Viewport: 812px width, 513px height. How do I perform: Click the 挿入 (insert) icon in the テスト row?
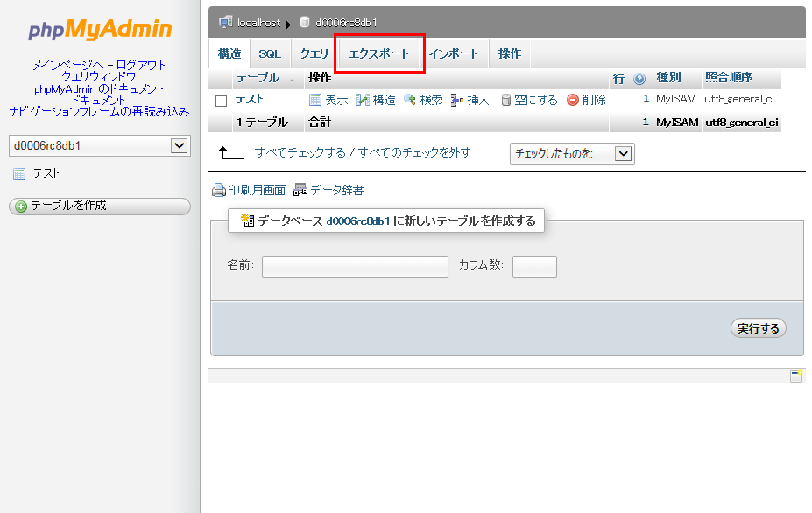[x=457, y=101]
